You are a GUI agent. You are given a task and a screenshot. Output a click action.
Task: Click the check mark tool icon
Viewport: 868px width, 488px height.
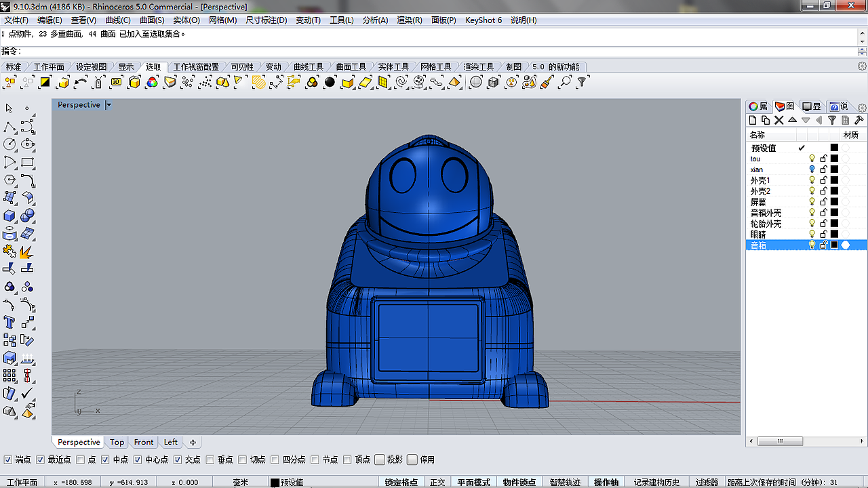(28, 393)
